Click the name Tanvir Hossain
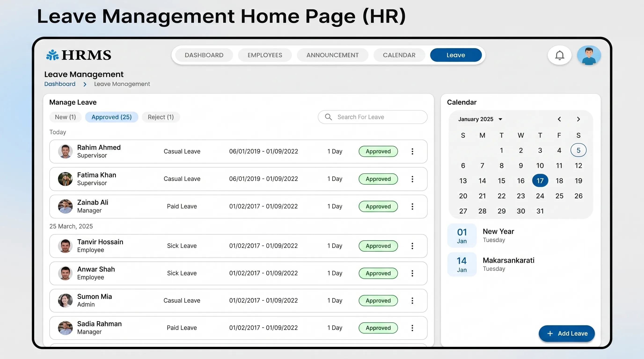The image size is (644, 359). tap(100, 242)
